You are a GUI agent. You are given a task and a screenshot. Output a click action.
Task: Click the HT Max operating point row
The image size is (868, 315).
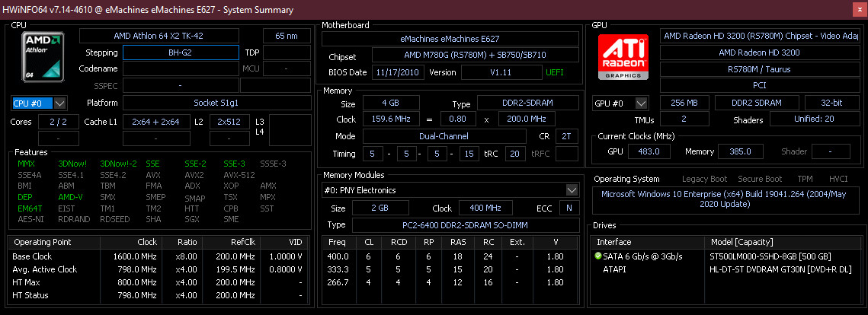(x=159, y=282)
